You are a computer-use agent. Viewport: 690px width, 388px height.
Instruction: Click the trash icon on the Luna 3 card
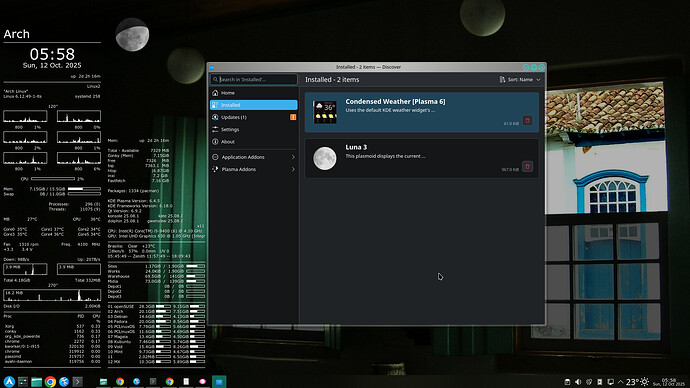tap(527, 167)
